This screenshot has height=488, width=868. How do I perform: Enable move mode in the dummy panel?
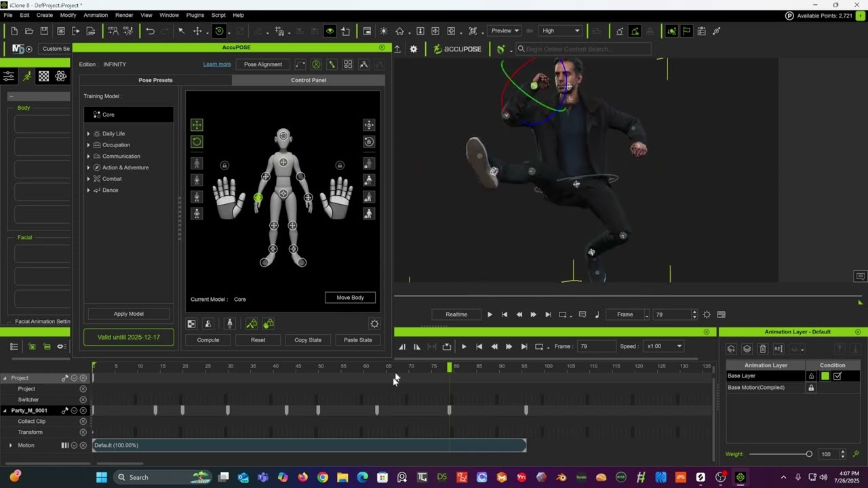coord(197,125)
